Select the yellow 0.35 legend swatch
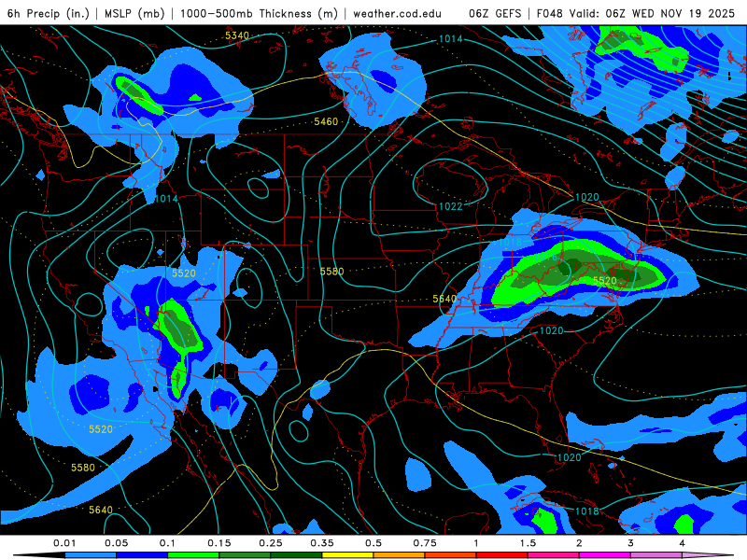Viewport: 747px width, 560px height. 348,555
